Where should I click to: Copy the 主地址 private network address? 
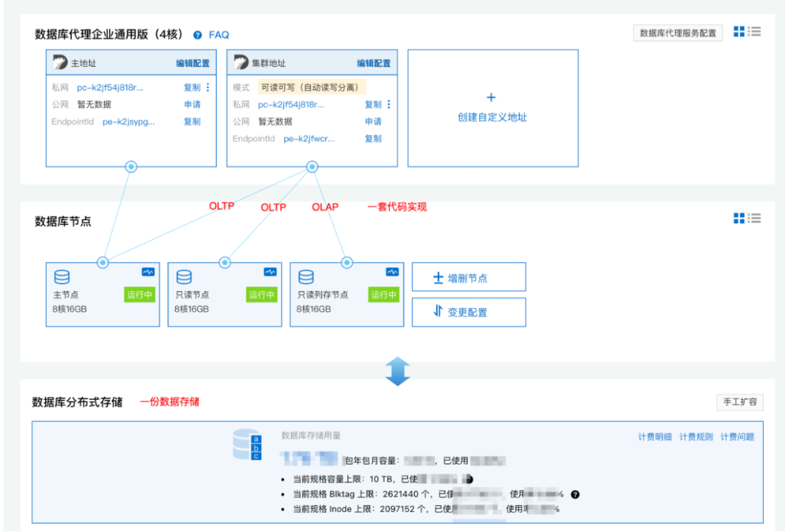pos(192,88)
